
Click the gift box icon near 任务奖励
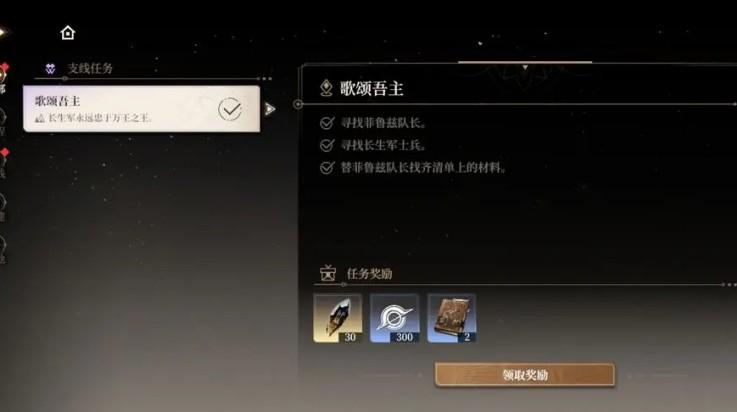pos(328,273)
